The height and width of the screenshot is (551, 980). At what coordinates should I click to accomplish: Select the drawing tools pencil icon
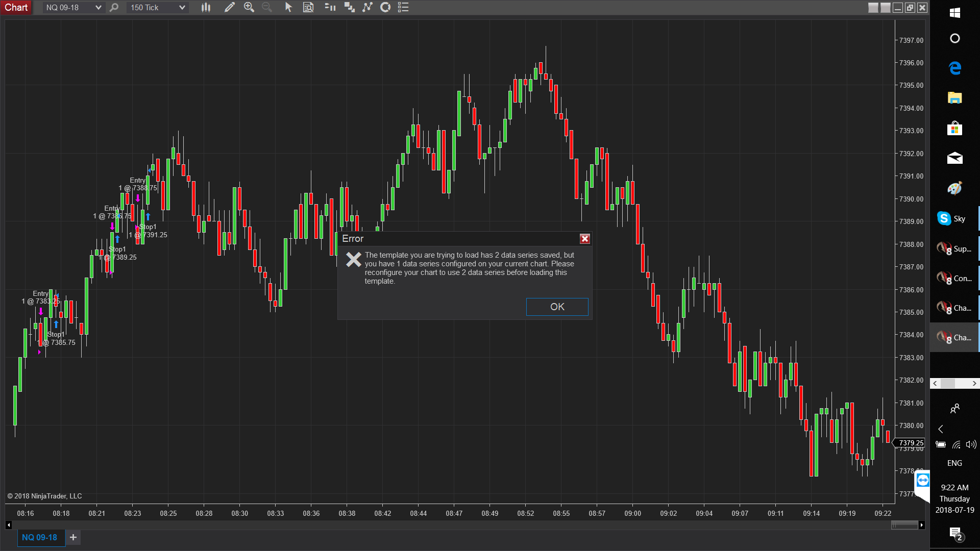click(229, 7)
